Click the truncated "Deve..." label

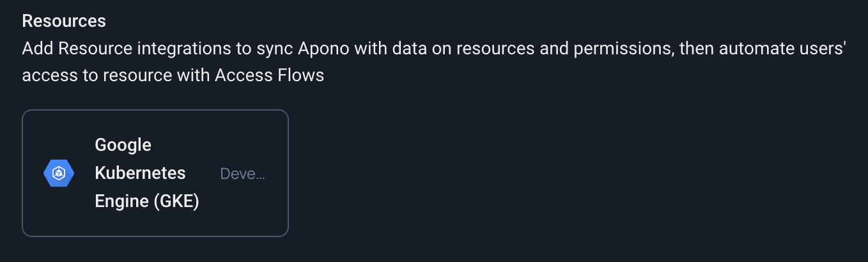coord(242,174)
